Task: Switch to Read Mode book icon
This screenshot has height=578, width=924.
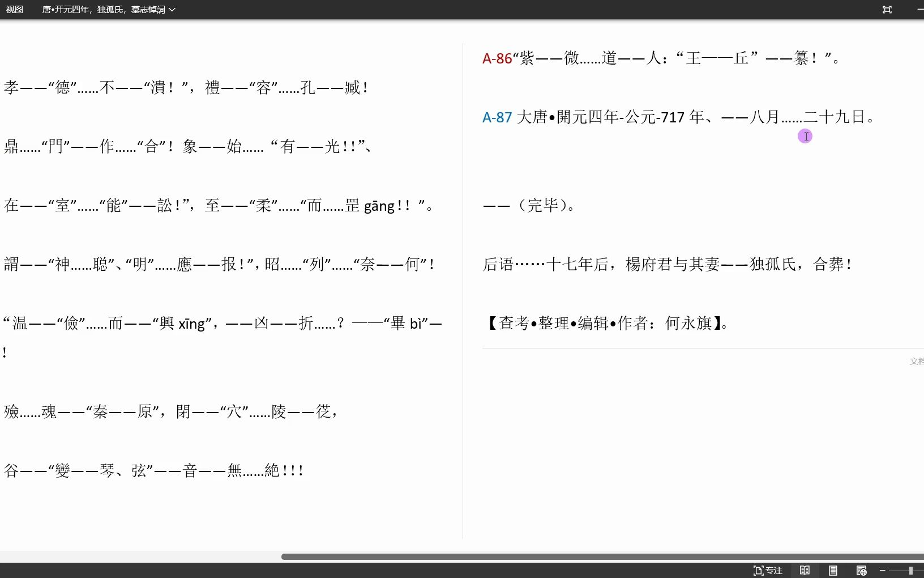Action: tap(805, 571)
